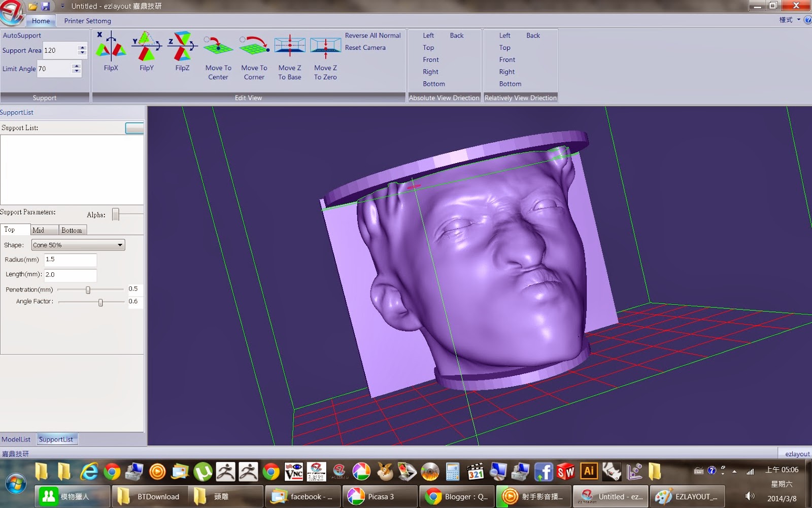The width and height of the screenshot is (812, 508).
Task: Click the Length(mm) input field
Action: pyautogui.click(x=71, y=275)
